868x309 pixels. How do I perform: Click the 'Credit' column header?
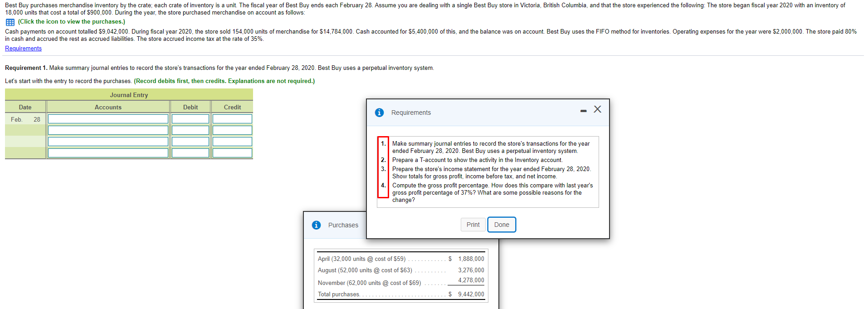(232, 107)
